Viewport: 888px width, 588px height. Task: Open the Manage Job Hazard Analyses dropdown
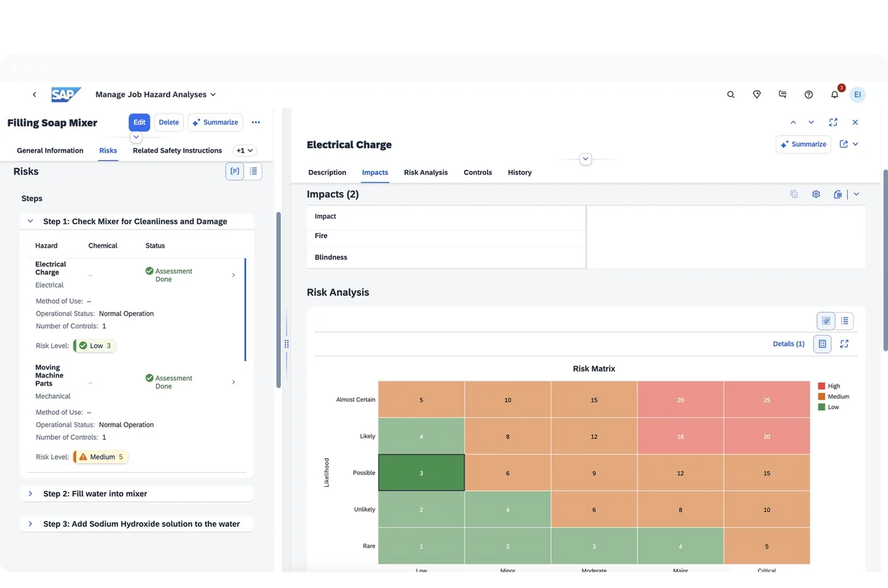click(x=213, y=94)
